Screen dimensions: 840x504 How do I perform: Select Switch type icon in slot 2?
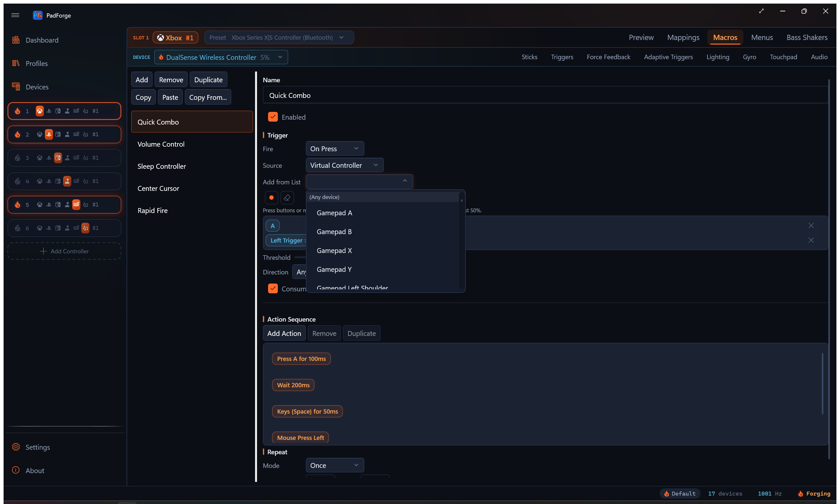[x=58, y=135]
